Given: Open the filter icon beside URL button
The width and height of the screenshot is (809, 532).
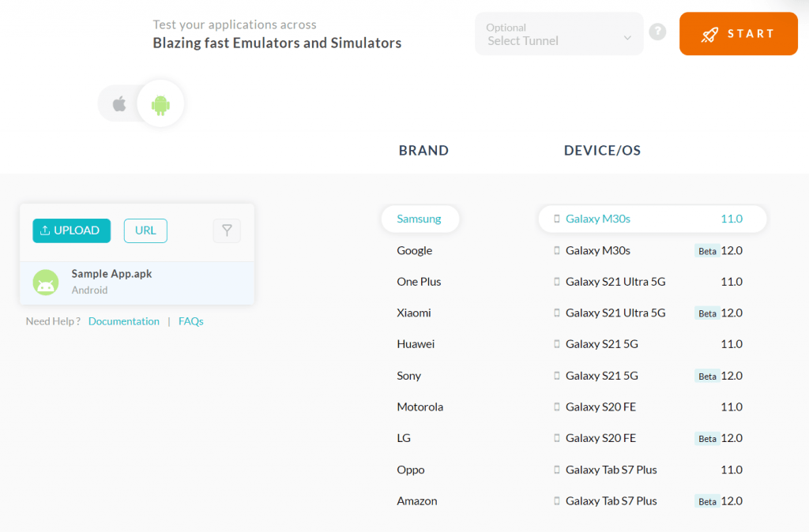Looking at the screenshot, I should (227, 230).
